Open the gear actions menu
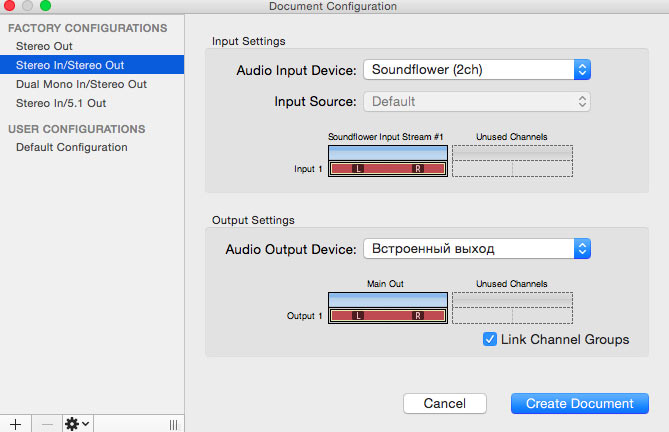This screenshot has height=432, width=669. (77, 423)
